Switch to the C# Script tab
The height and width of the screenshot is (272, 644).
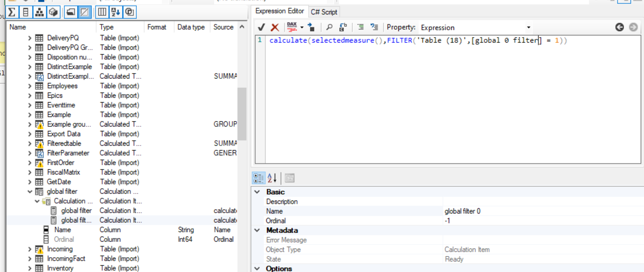click(x=324, y=12)
